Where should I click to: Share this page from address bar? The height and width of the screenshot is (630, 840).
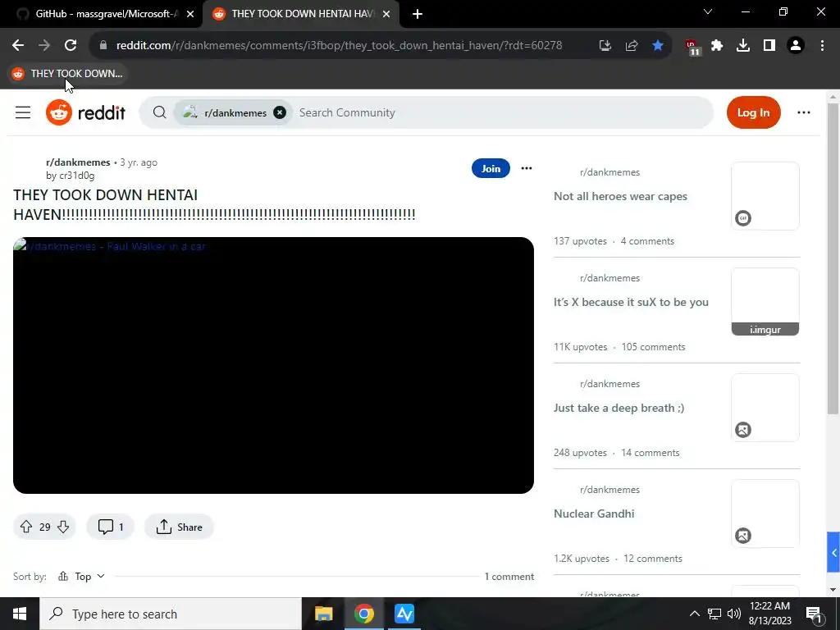point(632,46)
